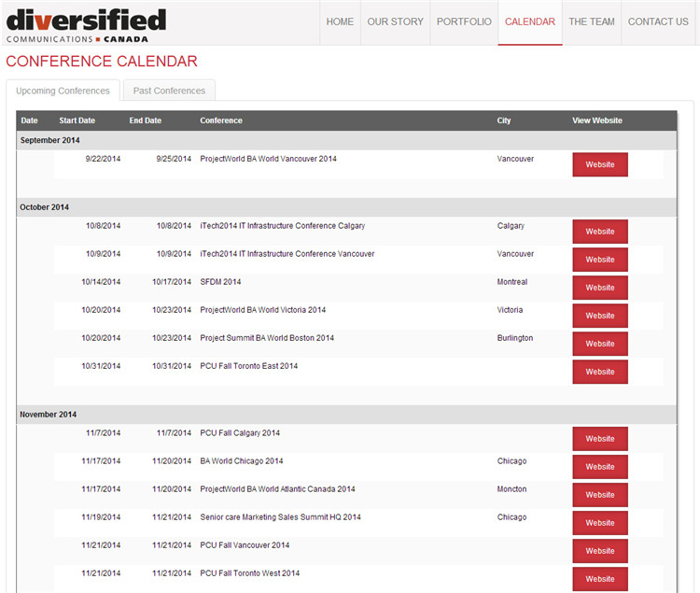Visit Website for iTech2014 Vancouver conference

599,260
